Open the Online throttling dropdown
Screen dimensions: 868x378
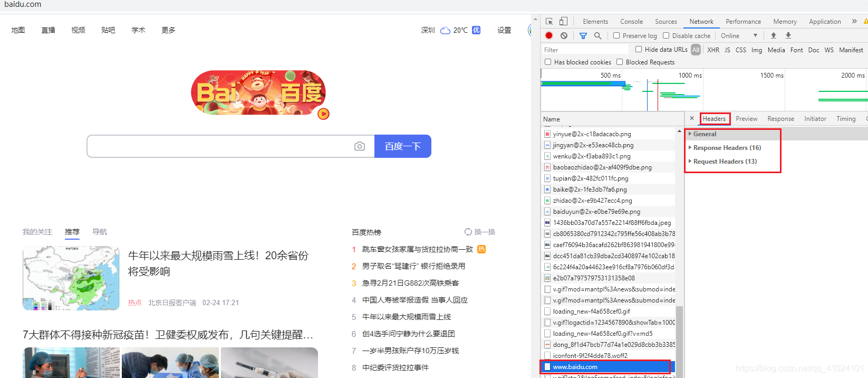(x=739, y=35)
